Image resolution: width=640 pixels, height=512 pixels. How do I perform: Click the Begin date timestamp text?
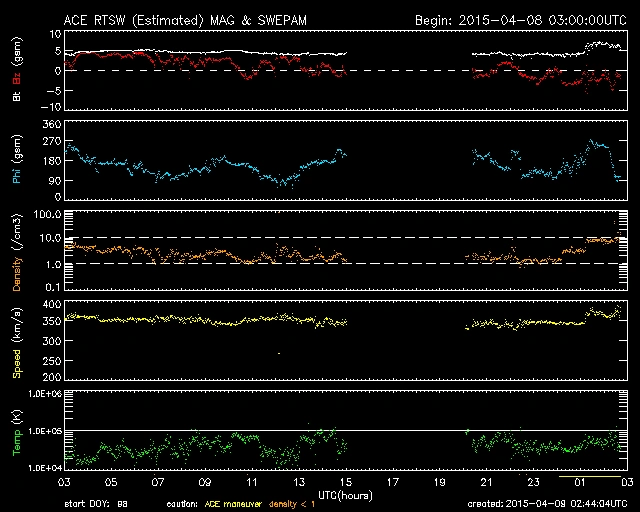[519, 20]
